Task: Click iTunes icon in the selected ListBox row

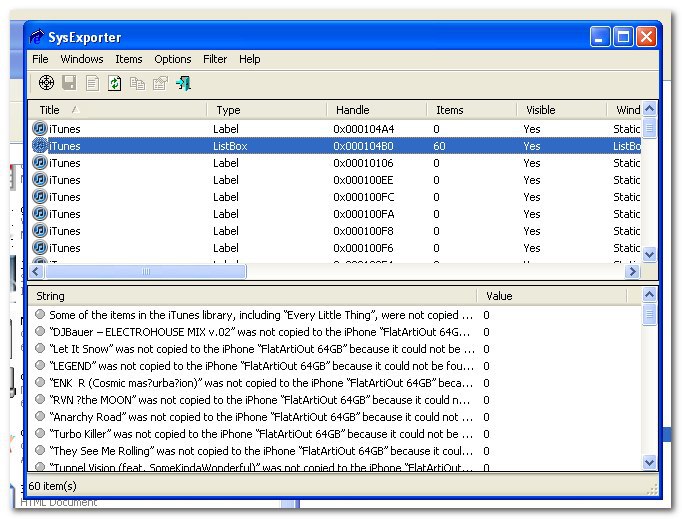Action: pos(40,145)
